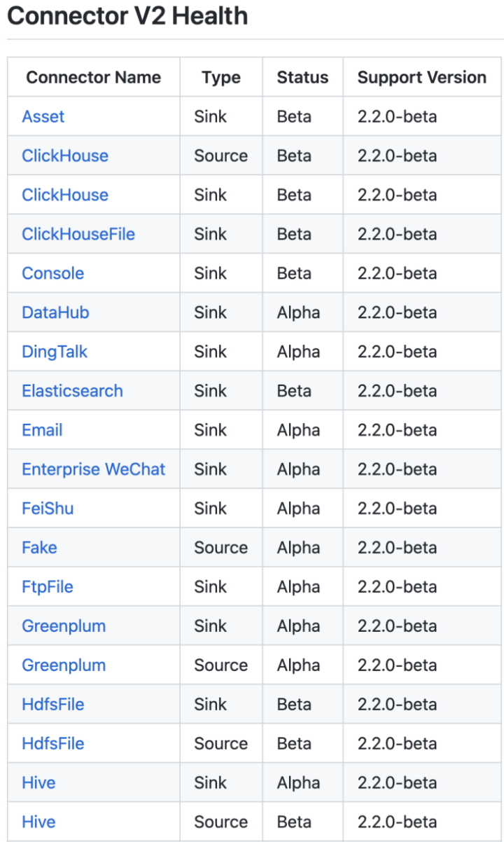
Task: Click the ClickHouseFile connector link
Action: 78,234
